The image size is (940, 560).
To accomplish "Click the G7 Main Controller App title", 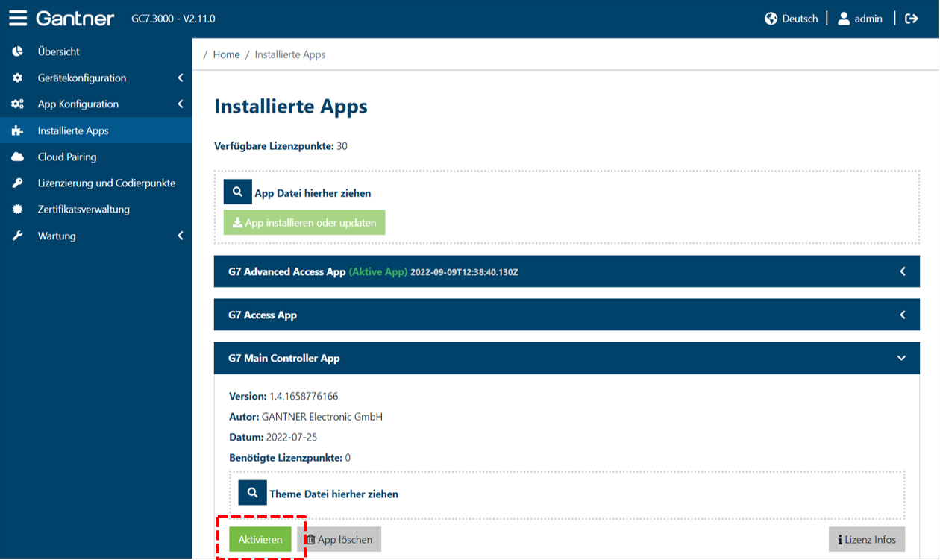I will [x=283, y=358].
